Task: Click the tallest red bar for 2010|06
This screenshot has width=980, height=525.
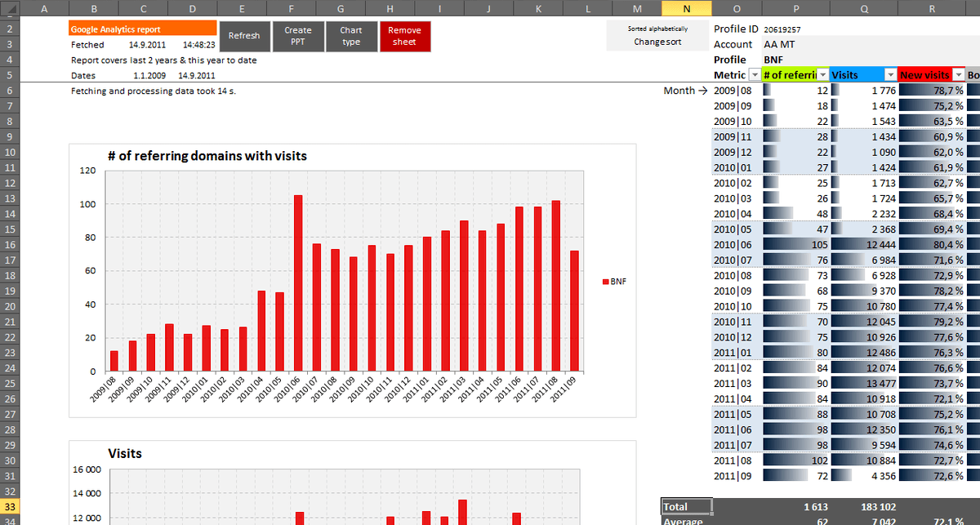Action: coord(298,283)
